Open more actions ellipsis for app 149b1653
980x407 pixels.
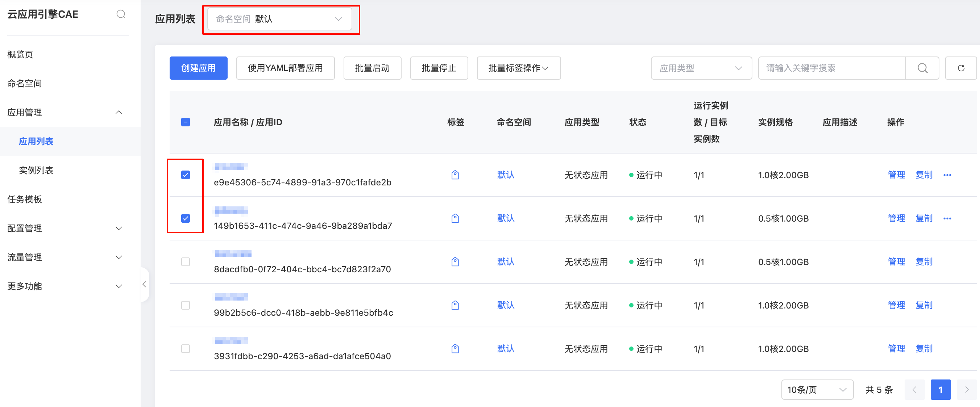tap(947, 218)
